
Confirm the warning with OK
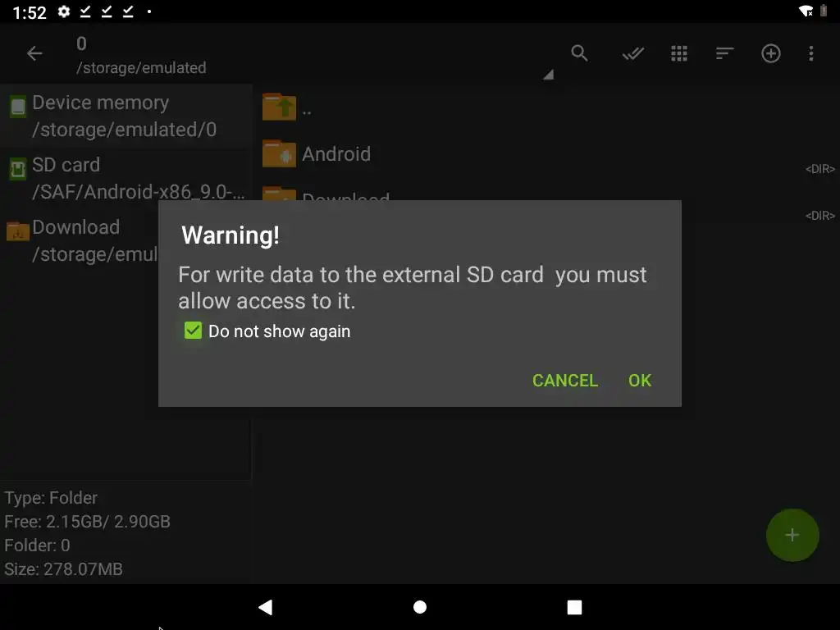pyautogui.click(x=640, y=381)
